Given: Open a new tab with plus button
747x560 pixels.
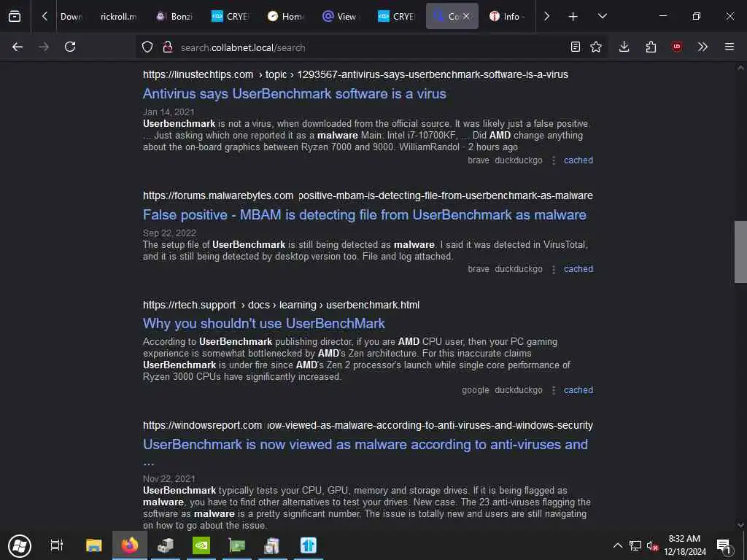Looking at the screenshot, I should pyautogui.click(x=573, y=16).
